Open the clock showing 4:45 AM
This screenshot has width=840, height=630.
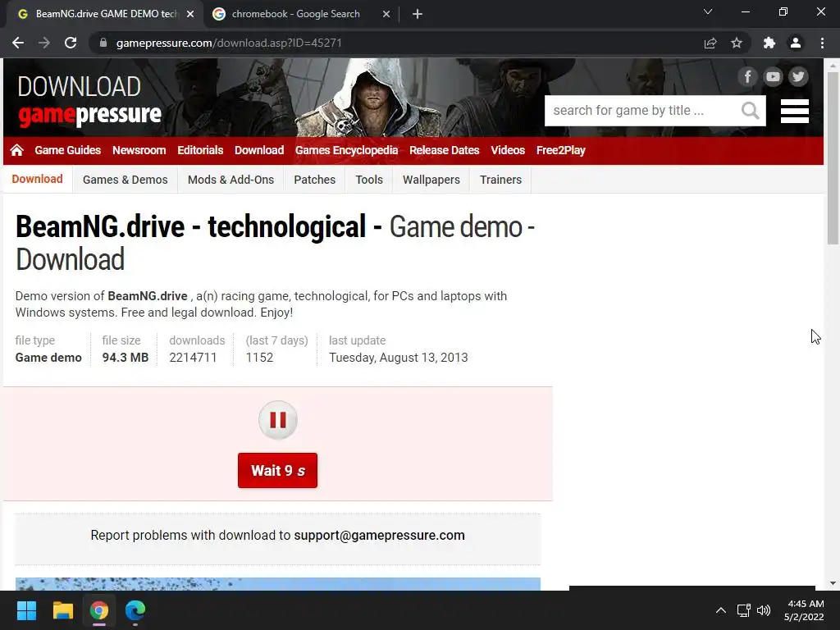(804, 610)
